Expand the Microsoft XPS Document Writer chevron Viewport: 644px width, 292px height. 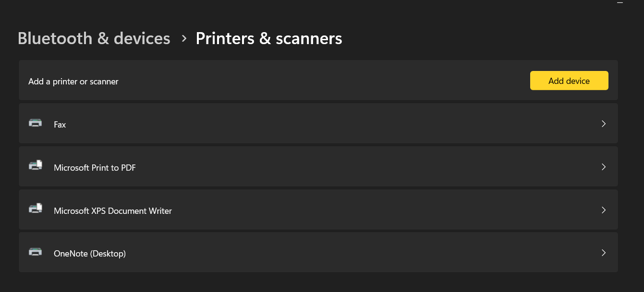604,210
